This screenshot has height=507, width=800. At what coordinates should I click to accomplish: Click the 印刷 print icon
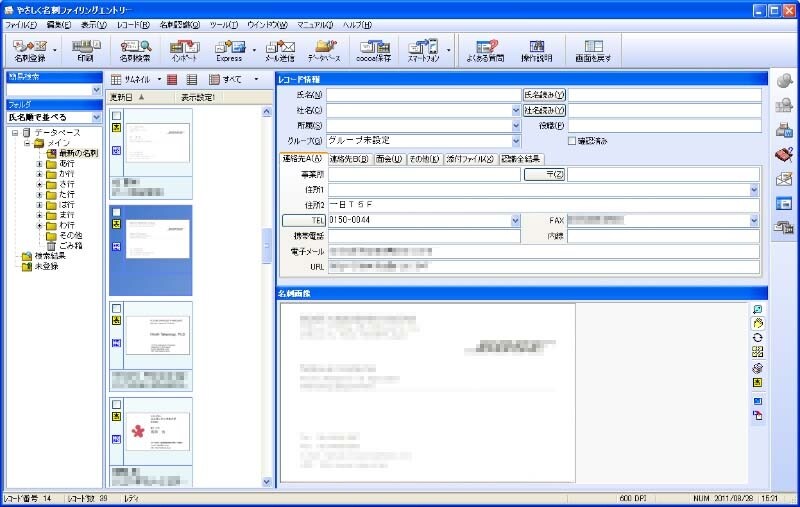(x=86, y=49)
